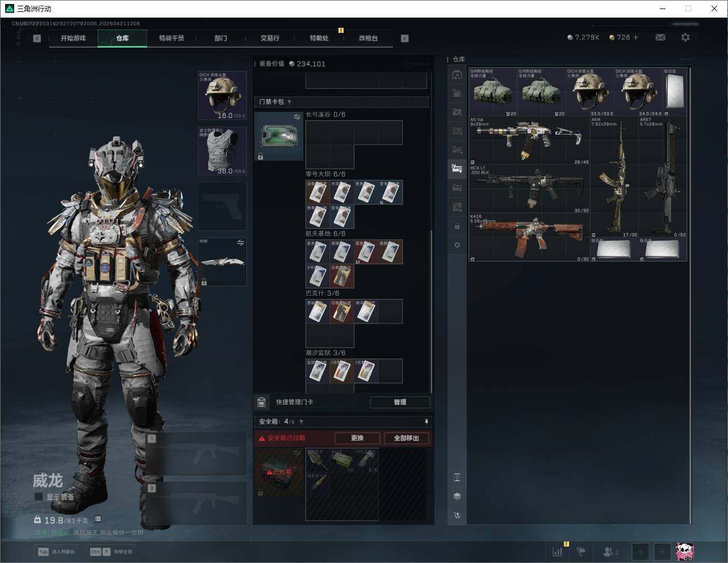728x563 pixels.
Task: Click the warehouse stack layers icon
Action: [x=457, y=496]
